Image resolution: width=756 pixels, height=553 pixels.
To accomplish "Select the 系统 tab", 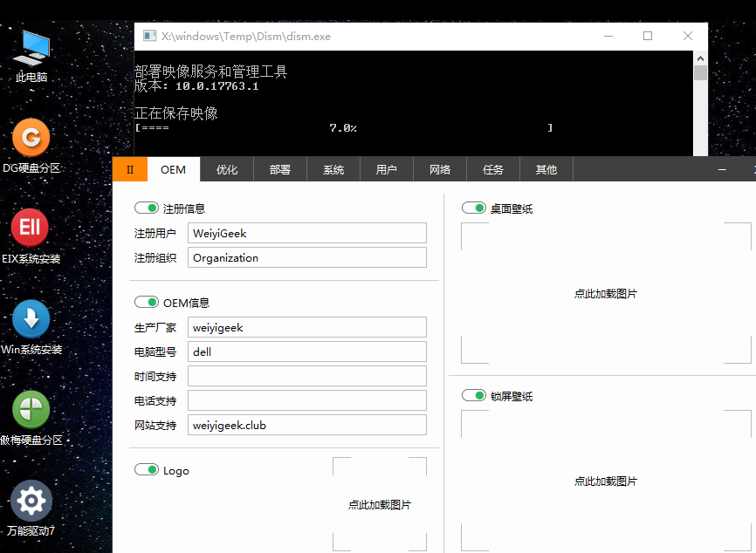I will (x=333, y=169).
